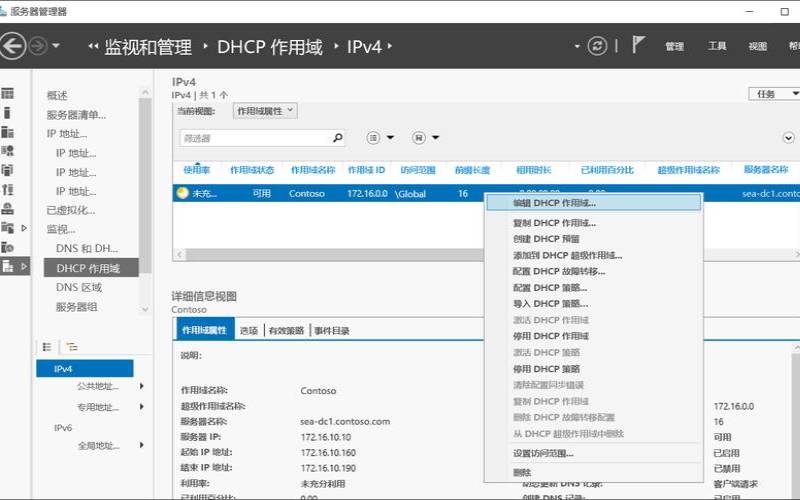The height and width of the screenshot is (500, 800).
Task: Open the 任务 dropdown
Action: point(773,93)
